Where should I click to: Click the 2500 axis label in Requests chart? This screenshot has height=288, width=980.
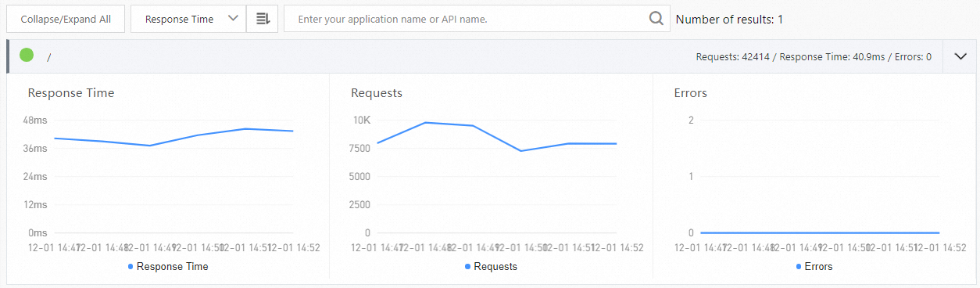[x=359, y=204]
